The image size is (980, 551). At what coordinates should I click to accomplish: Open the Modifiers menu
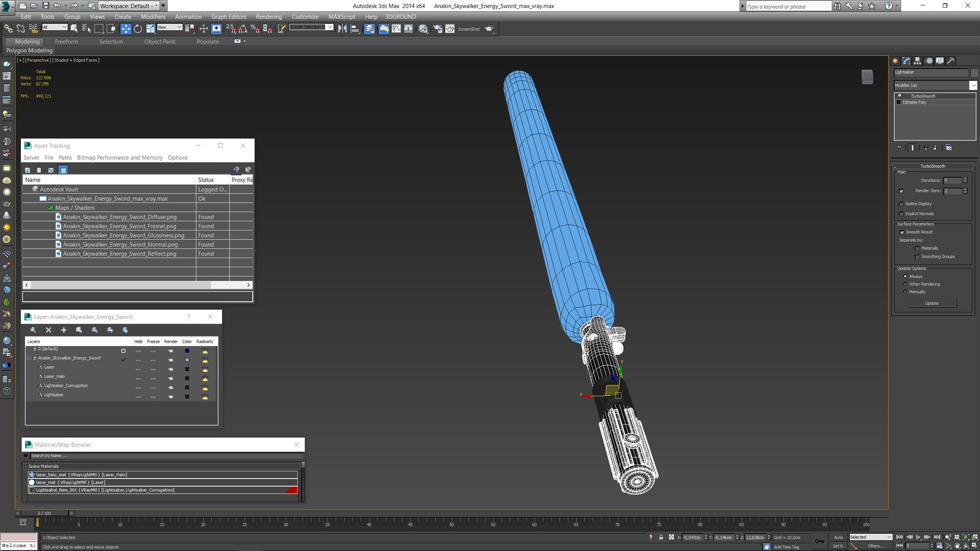click(x=153, y=17)
